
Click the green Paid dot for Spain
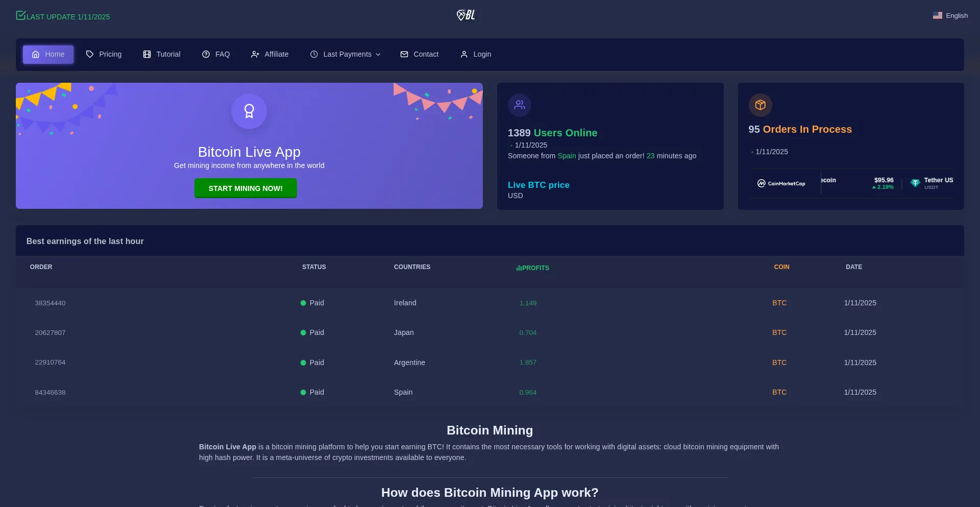(303, 392)
